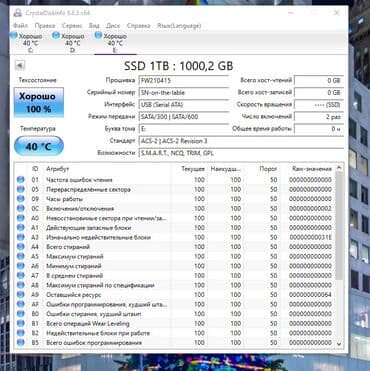Click the power on hours field 0 ч
370x371 pixels.
tap(319, 129)
